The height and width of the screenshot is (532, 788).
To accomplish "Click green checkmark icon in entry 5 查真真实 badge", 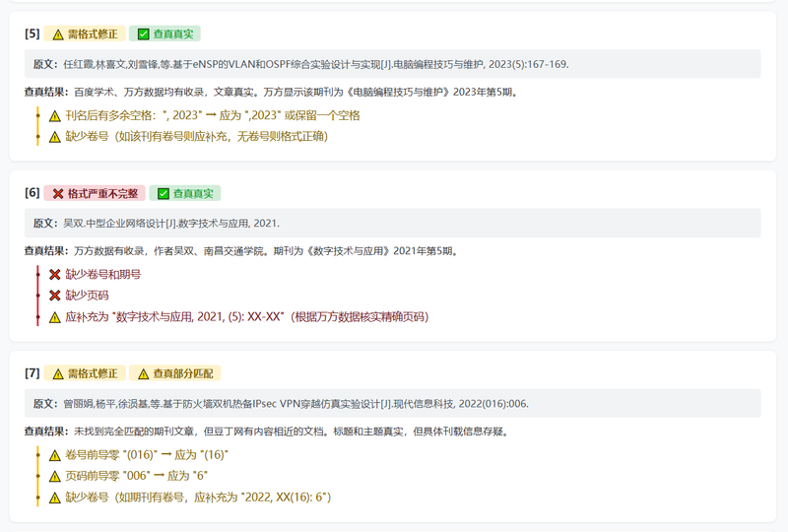I will click(x=143, y=33).
